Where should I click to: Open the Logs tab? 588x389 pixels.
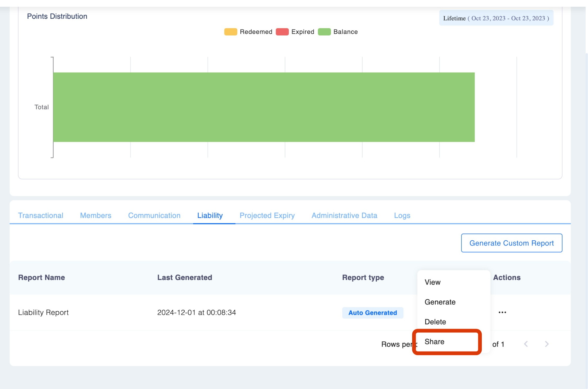coord(402,215)
